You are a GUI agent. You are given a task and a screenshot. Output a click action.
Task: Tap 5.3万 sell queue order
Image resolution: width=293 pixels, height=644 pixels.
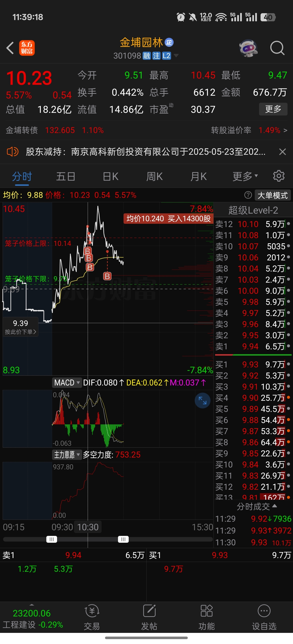point(63,569)
